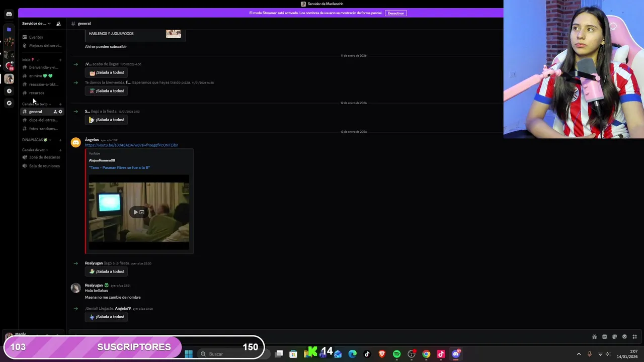Open Ángelus user avatar

tap(75, 143)
